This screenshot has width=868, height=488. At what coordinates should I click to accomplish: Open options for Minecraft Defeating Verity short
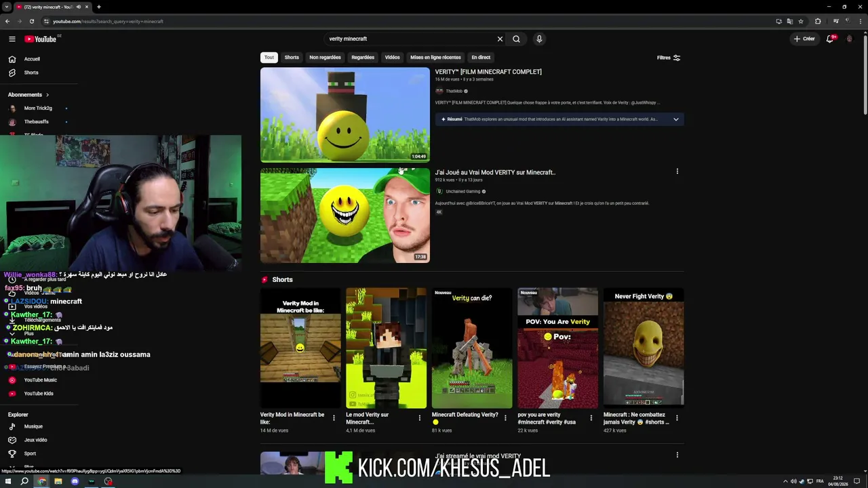pyautogui.click(x=505, y=418)
